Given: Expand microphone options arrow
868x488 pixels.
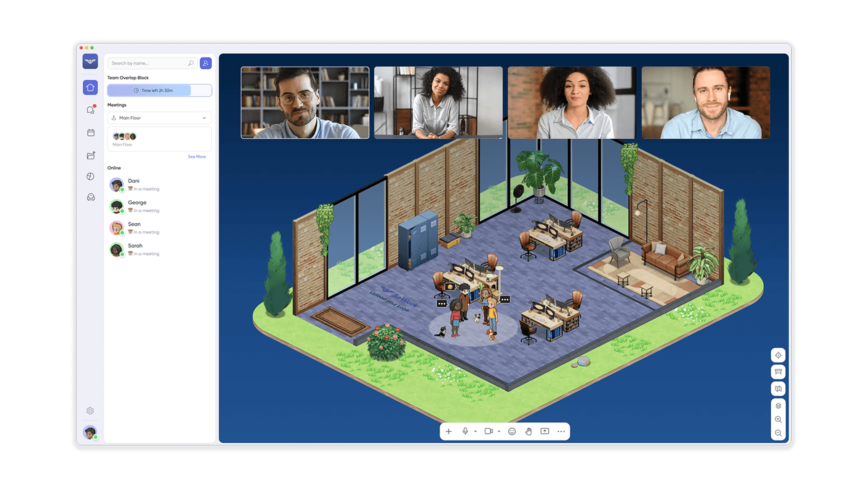Looking at the screenshot, I should point(476,432).
